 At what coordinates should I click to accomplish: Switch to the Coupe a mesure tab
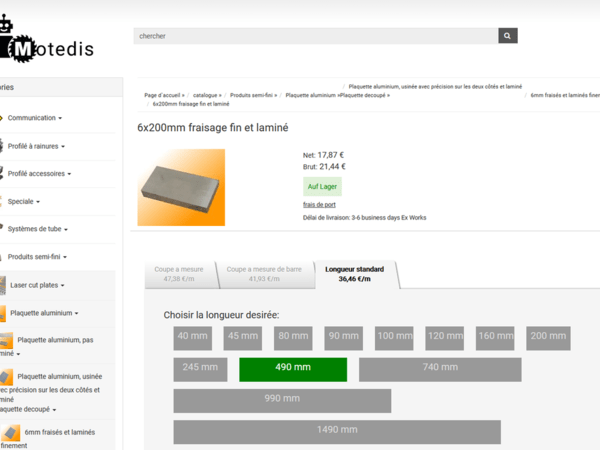pyautogui.click(x=179, y=274)
